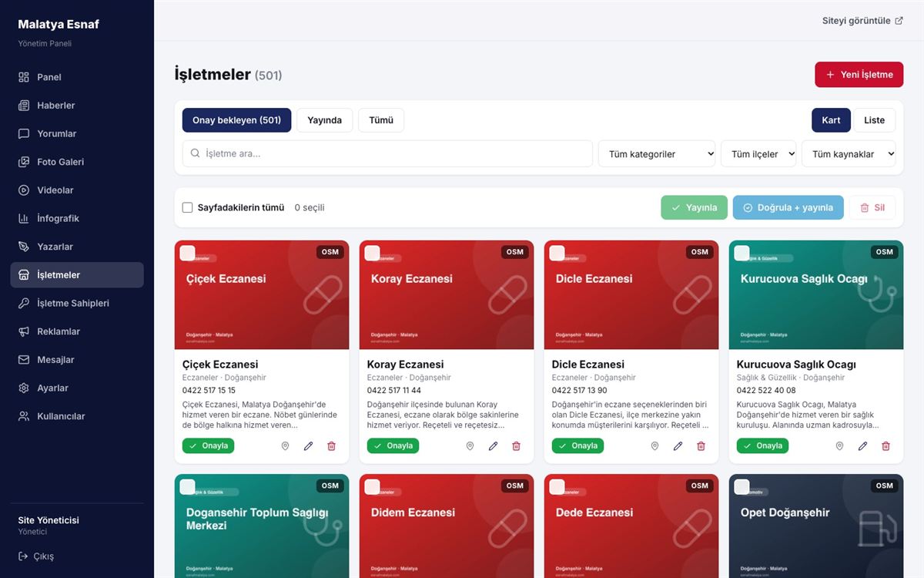Click the İşletme ara search field
The height and width of the screenshot is (578, 924).
[387, 153]
